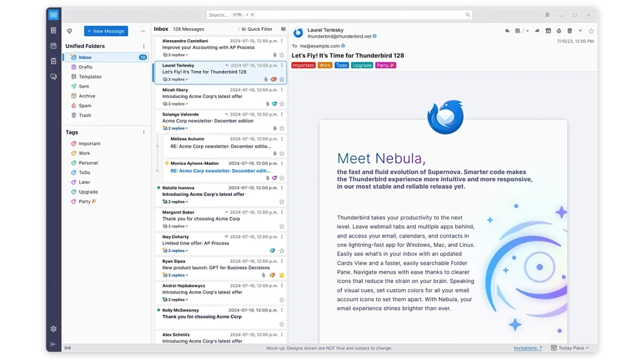Open row menu for Ryan Sipes message
The image size is (644, 362).
point(282,261)
